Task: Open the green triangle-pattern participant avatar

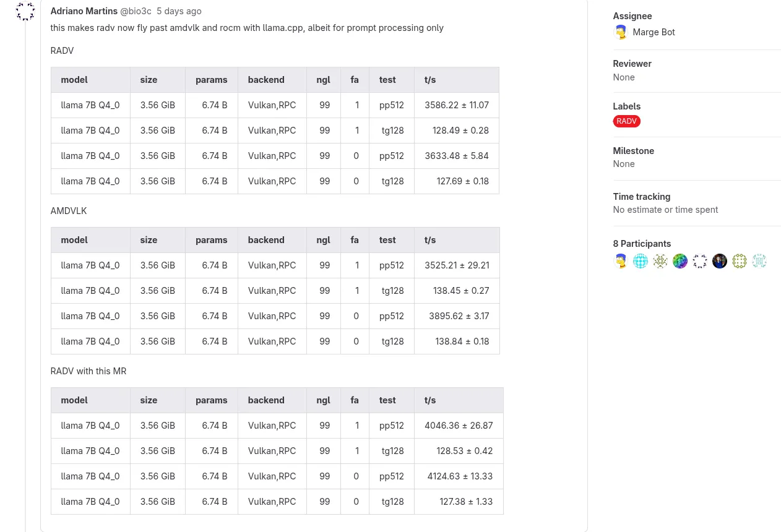Action: click(x=660, y=261)
